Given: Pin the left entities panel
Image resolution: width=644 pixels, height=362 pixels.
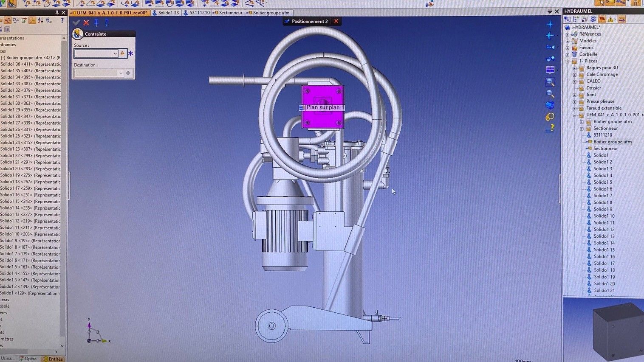Looking at the screenshot, I should tap(57, 13).
